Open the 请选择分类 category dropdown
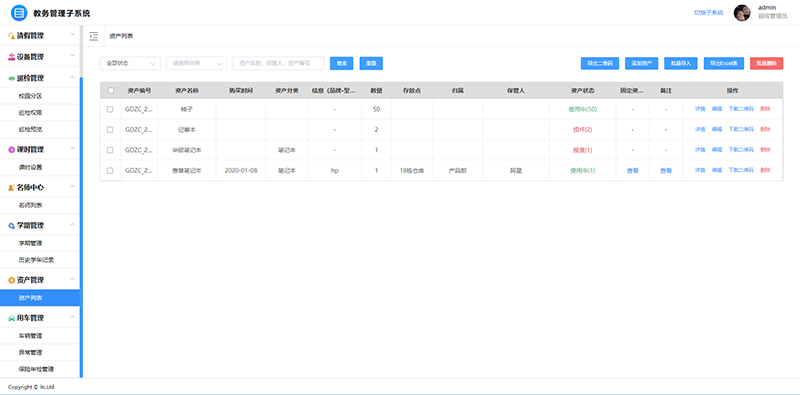The width and height of the screenshot is (800, 395). (196, 63)
